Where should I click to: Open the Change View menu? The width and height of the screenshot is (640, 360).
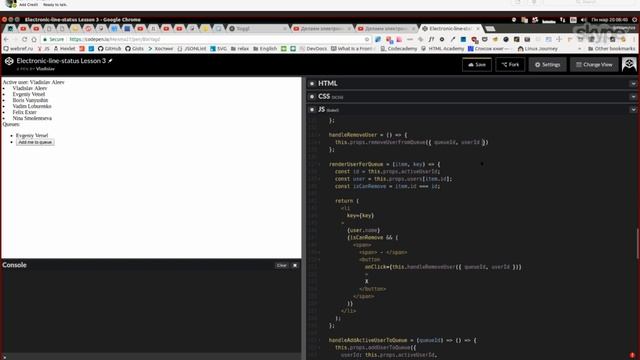click(x=594, y=64)
